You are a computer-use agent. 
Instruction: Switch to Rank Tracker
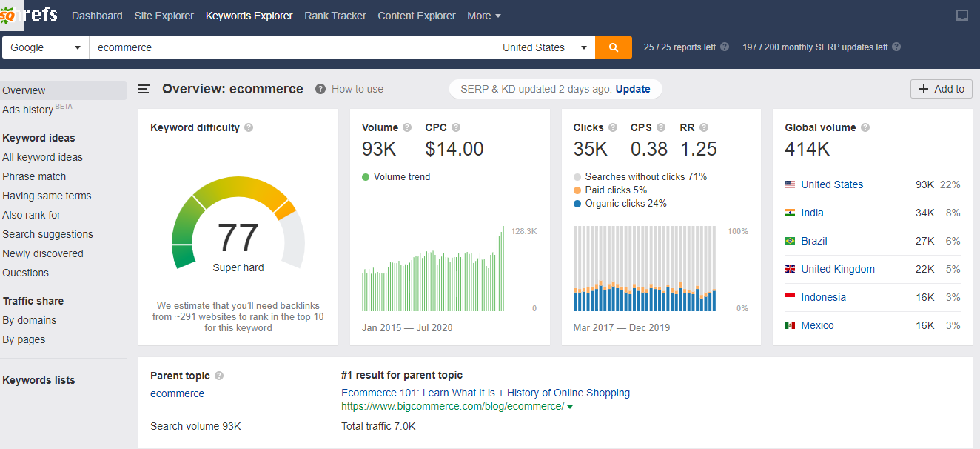pyautogui.click(x=335, y=15)
